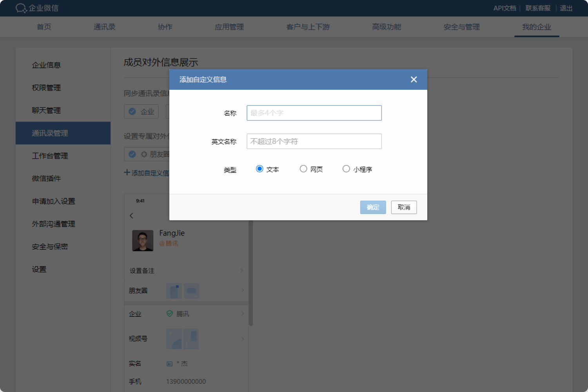588x392 pixels.
Task: Confirm with the 确定 button
Action: coord(372,207)
